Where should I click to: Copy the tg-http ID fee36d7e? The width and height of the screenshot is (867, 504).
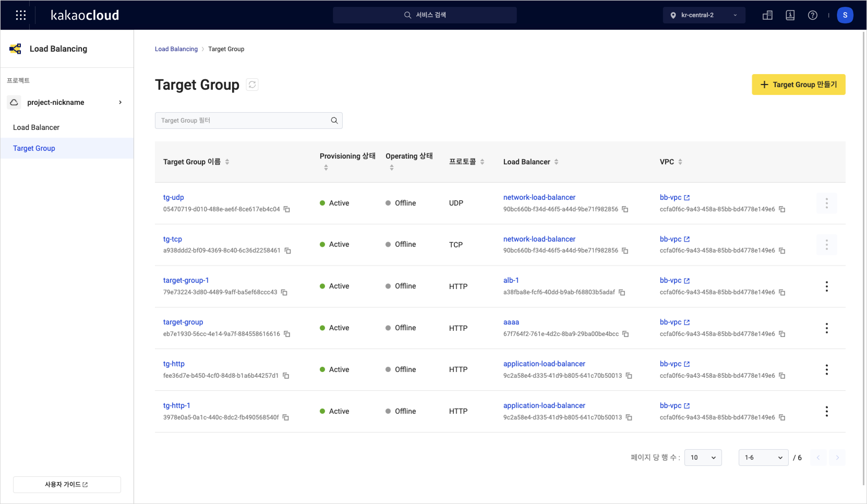(x=286, y=375)
